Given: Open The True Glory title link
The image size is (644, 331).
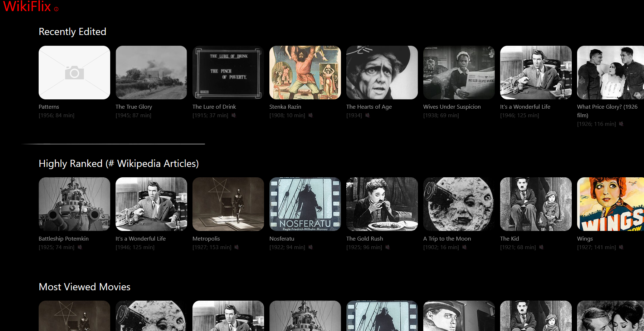Looking at the screenshot, I should tap(134, 107).
